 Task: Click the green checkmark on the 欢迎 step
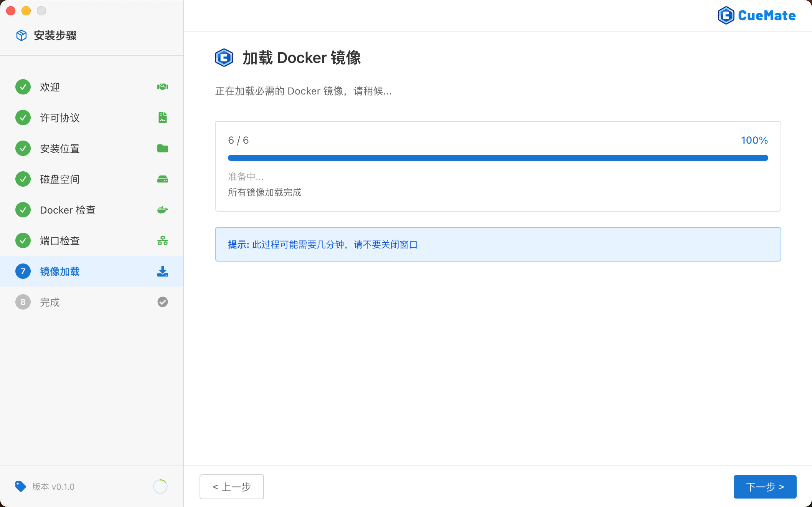coord(23,87)
